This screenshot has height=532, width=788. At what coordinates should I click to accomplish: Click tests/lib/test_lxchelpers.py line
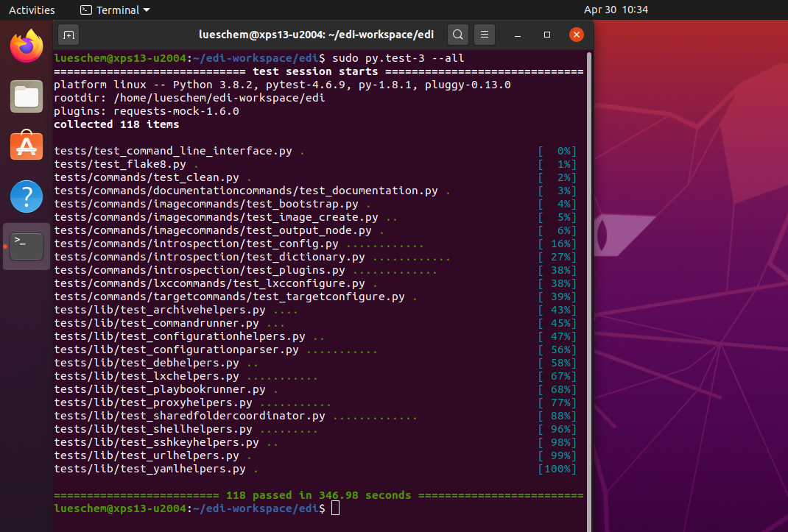(314, 376)
